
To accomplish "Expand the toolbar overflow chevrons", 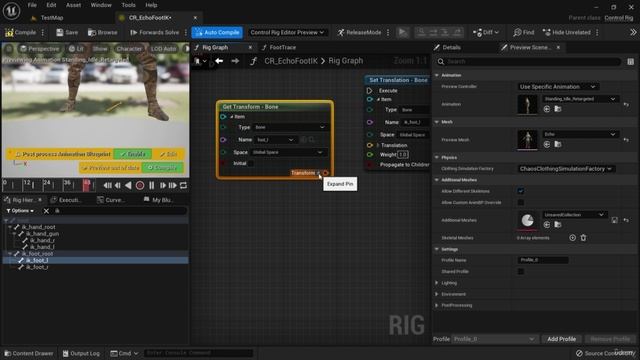I will (x=633, y=32).
